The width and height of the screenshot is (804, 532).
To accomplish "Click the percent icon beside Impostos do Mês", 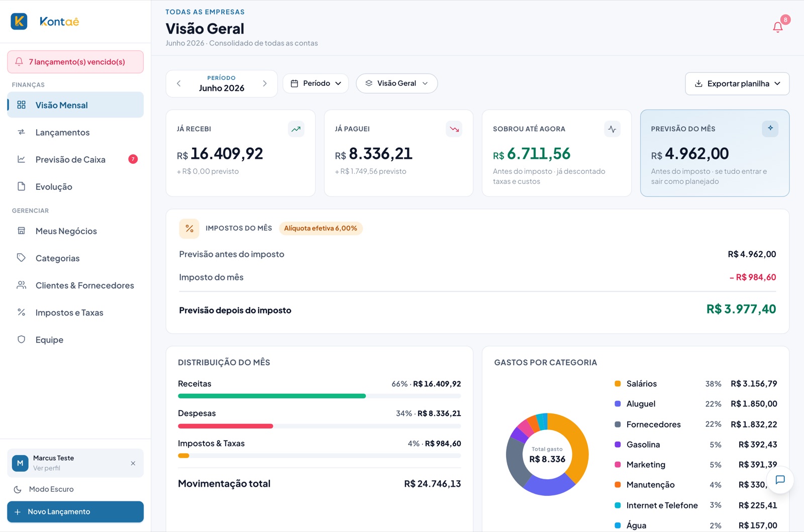I will (x=189, y=229).
